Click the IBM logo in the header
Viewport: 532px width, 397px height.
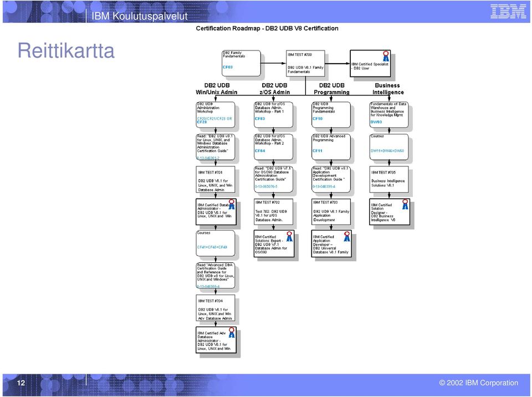click(508, 11)
